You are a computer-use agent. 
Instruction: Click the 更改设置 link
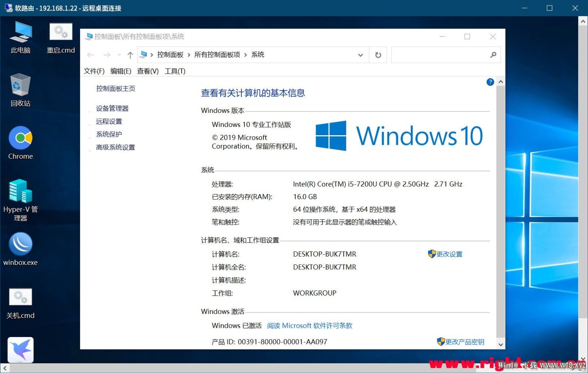tap(449, 254)
